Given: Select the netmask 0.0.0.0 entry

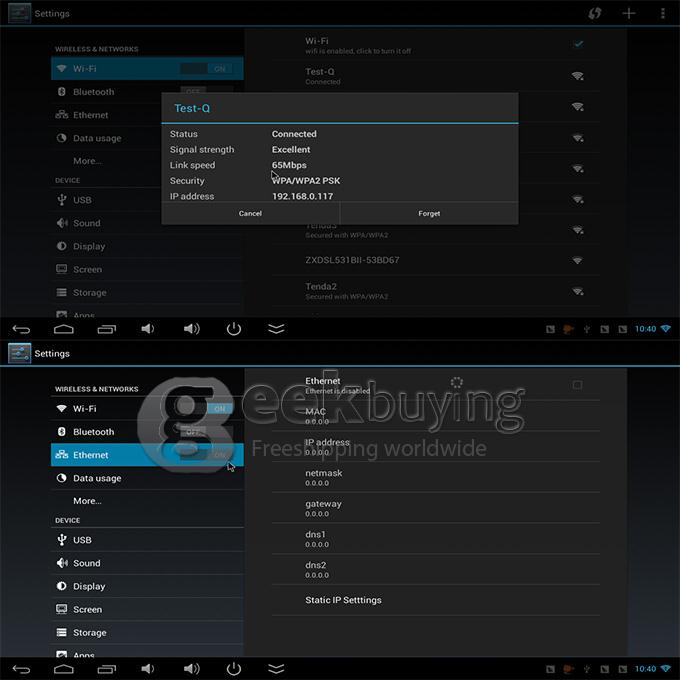Looking at the screenshot, I should [436, 477].
